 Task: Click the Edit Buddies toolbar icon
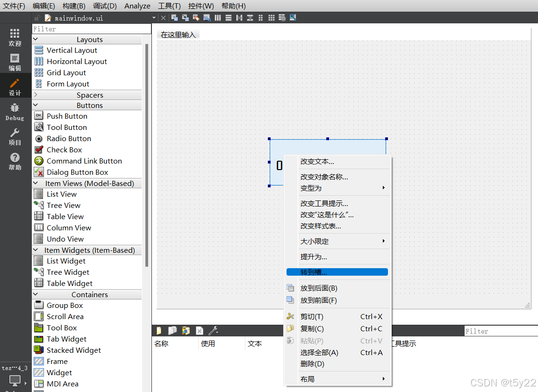pyautogui.click(x=196, y=18)
